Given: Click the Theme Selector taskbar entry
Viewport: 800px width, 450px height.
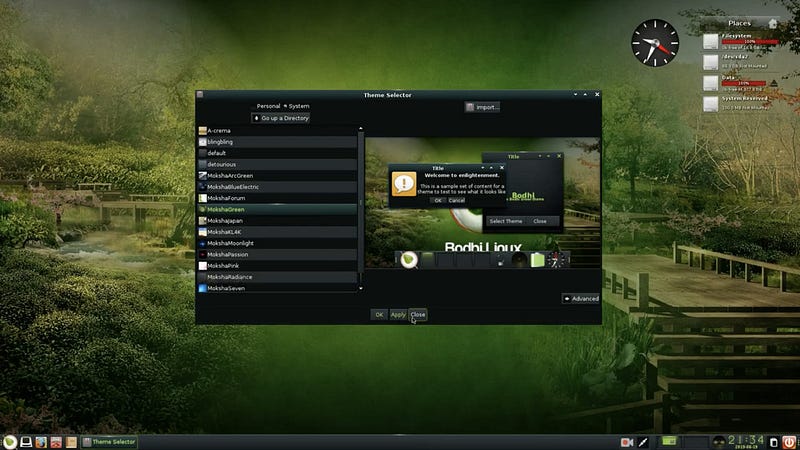Looking at the screenshot, I should (109, 442).
